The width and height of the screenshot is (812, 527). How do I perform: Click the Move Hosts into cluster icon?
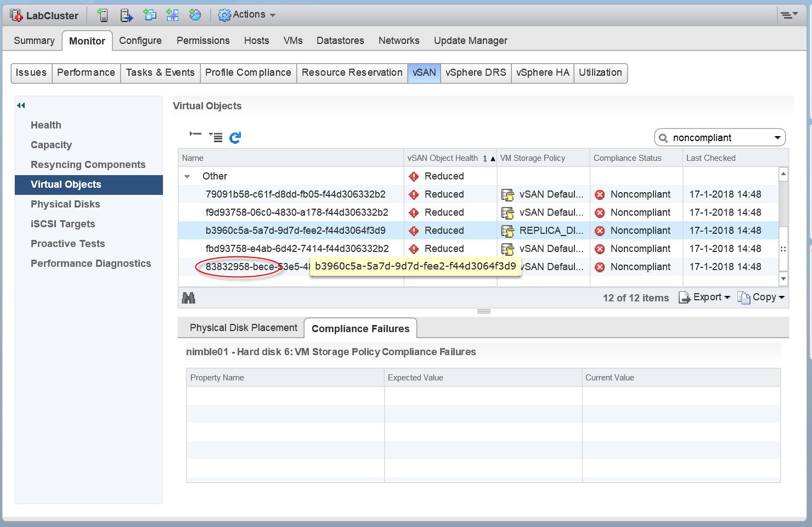(x=126, y=15)
